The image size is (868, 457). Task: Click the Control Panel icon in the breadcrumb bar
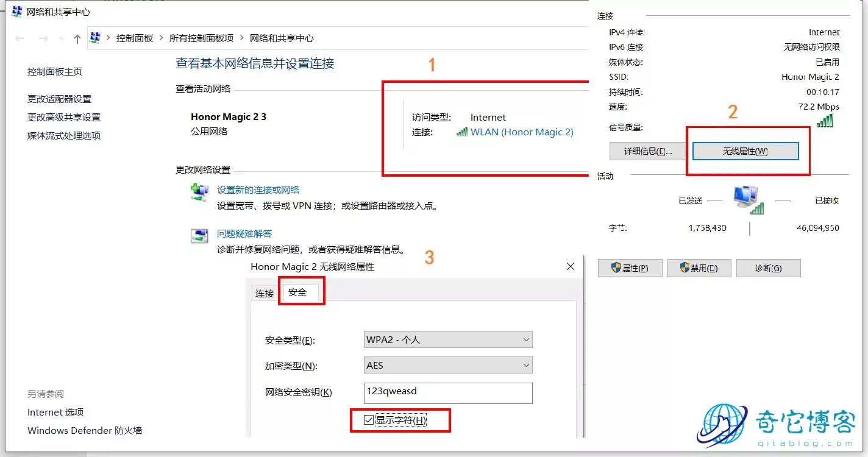(x=95, y=37)
